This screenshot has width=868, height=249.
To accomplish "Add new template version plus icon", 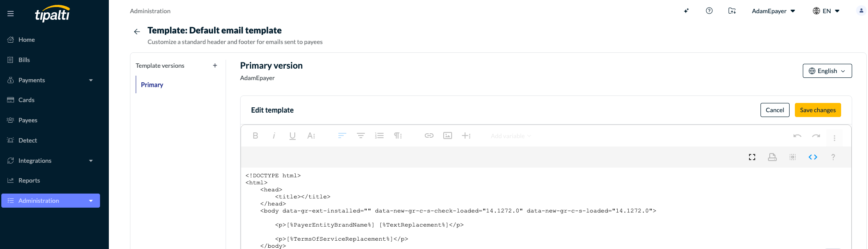I will (x=215, y=66).
